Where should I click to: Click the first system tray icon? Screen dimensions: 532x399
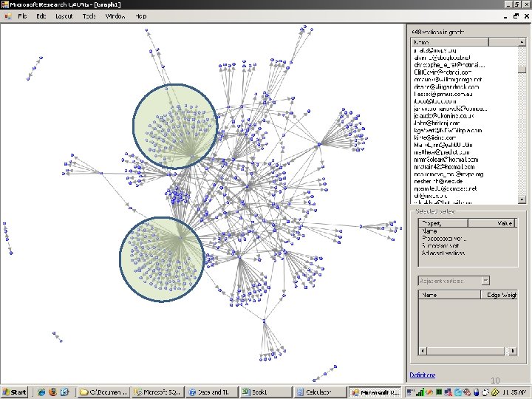tap(410, 392)
